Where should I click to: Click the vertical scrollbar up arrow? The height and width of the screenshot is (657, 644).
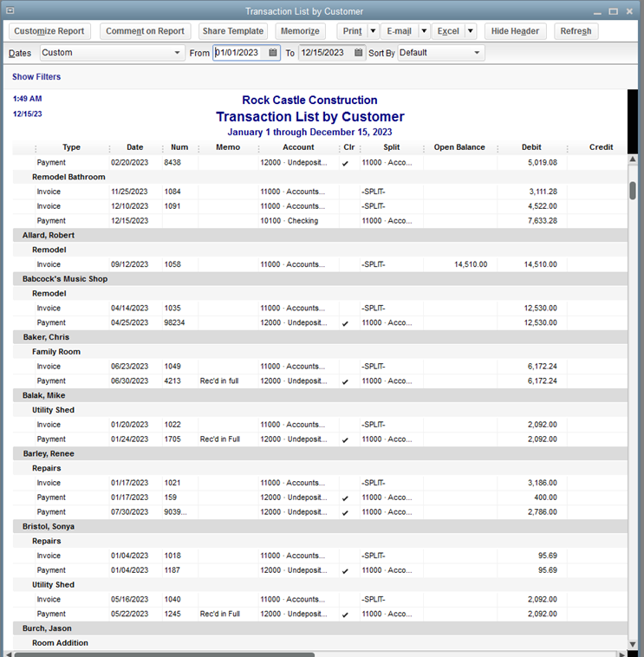click(x=633, y=159)
